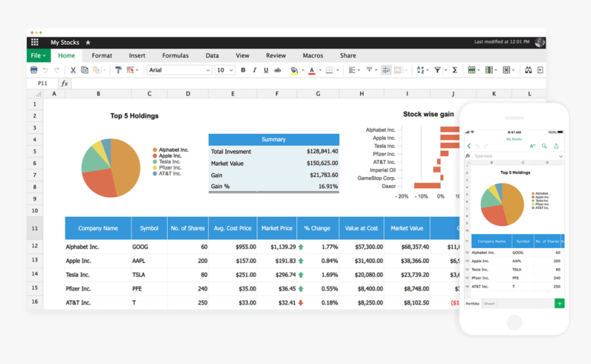Click the Company Name column header cell
591x364 pixels.
coord(98,228)
